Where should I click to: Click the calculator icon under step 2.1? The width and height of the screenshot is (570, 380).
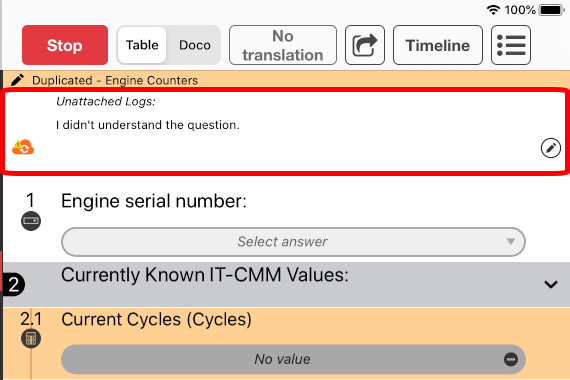pos(31,339)
